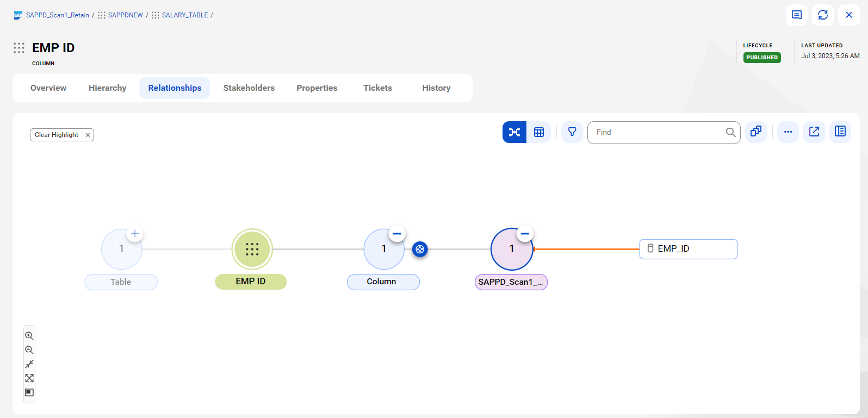Image resolution: width=868 pixels, height=418 pixels.
Task: Collapse the Column node with minus button
Action: coord(397,234)
